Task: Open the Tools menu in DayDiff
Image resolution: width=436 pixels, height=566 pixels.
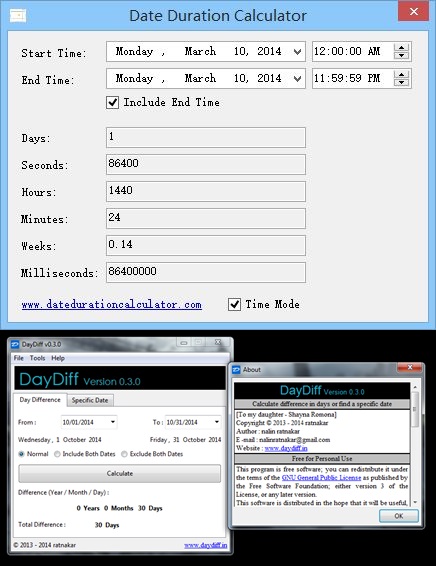Action: [38, 358]
